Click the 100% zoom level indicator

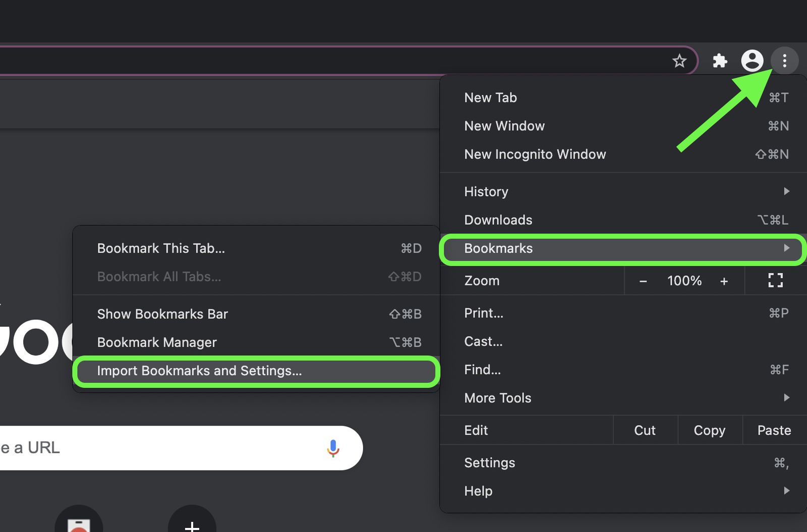[684, 281]
